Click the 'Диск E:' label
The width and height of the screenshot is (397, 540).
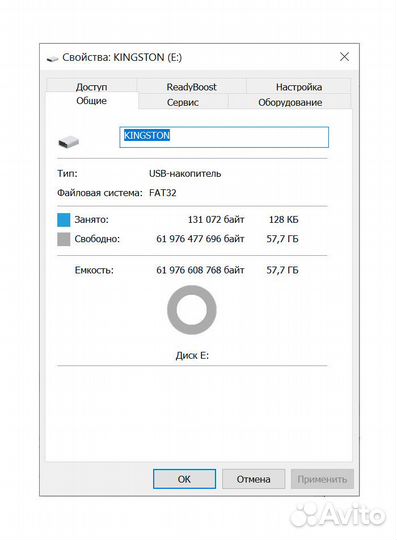(x=192, y=355)
